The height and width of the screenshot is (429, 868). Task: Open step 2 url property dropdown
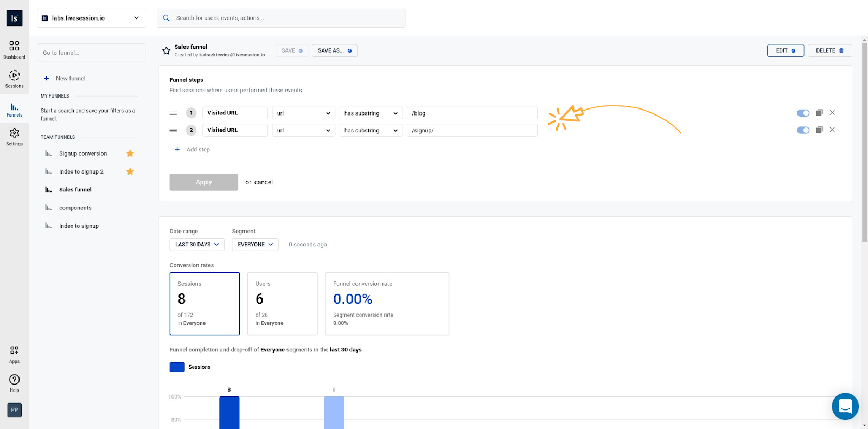(x=304, y=130)
